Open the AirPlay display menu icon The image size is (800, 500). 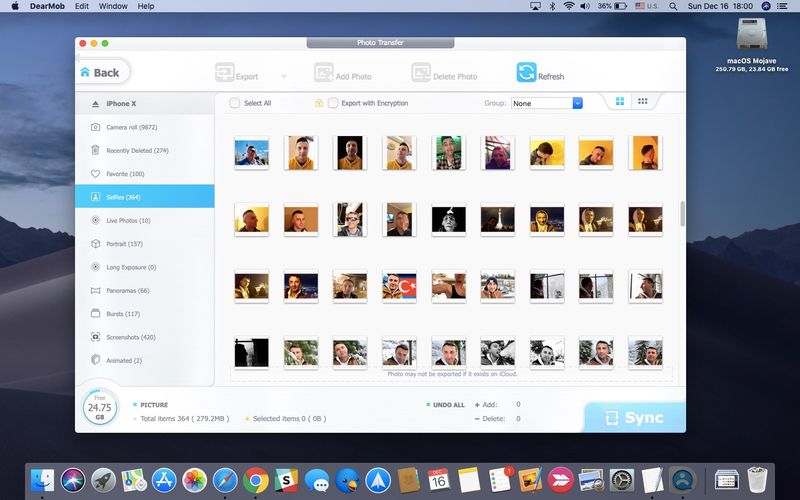click(535, 6)
